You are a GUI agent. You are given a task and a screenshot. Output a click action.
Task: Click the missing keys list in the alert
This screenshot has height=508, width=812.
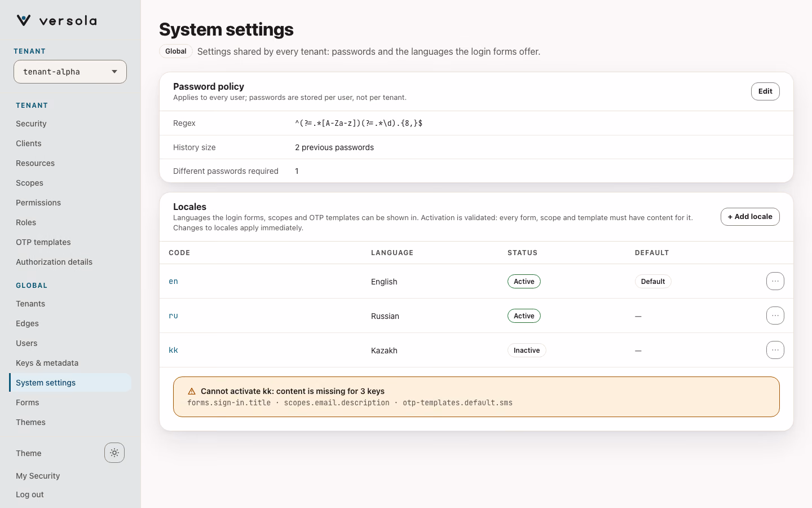click(350, 403)
